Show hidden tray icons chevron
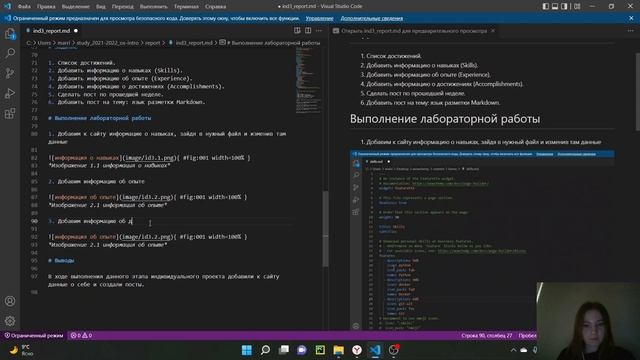The height and width of the screenshot is (360, 640). (513, 350)
